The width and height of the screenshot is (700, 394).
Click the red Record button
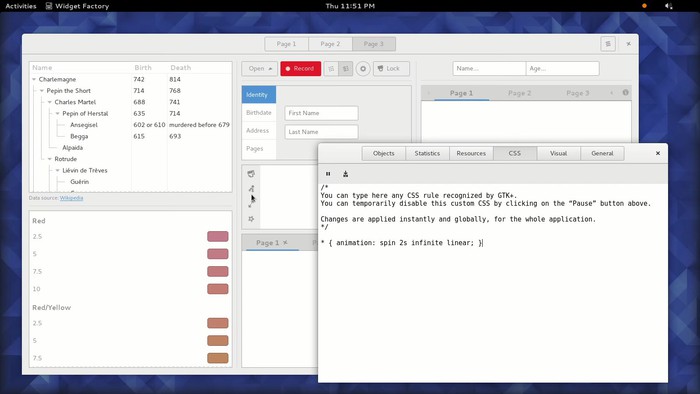(300, 69)
